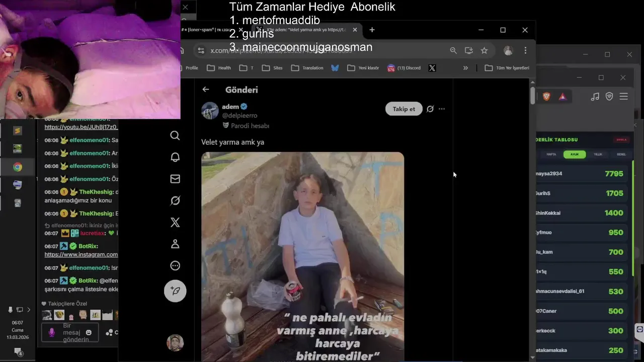Click the VPN shield icon in Brave
This screenshot has width=644, height=362.
[x=609, y=97]
